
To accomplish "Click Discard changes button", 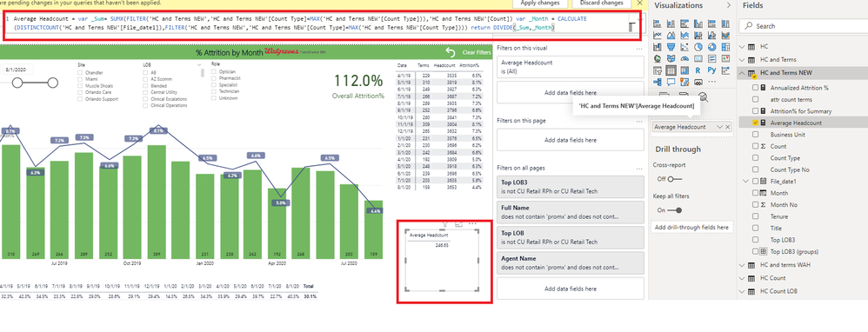I will (601, 3).
